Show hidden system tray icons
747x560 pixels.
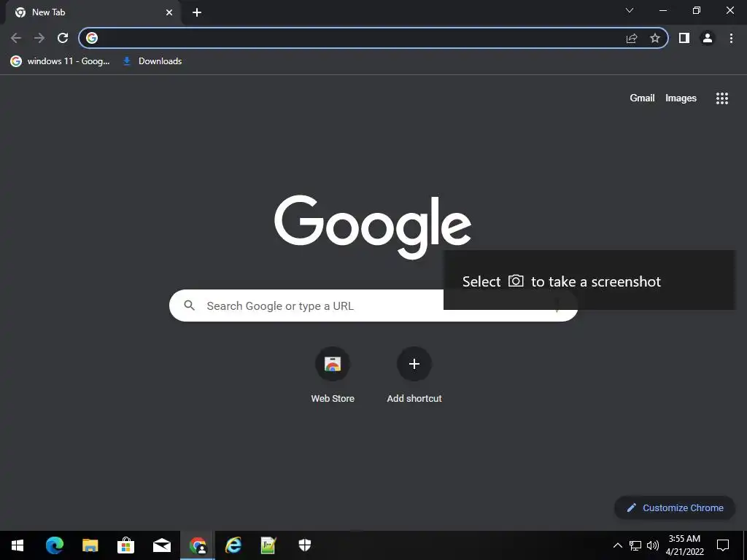(x=617, y=545)
